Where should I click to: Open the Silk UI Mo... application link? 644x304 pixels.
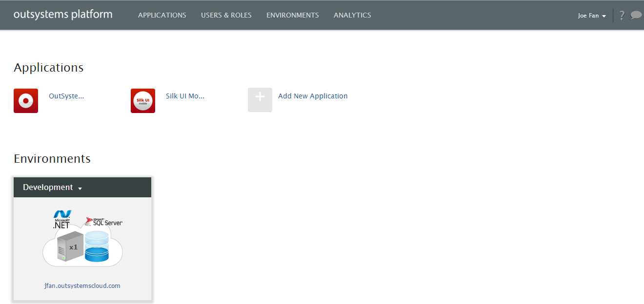(x=185, y=96)
